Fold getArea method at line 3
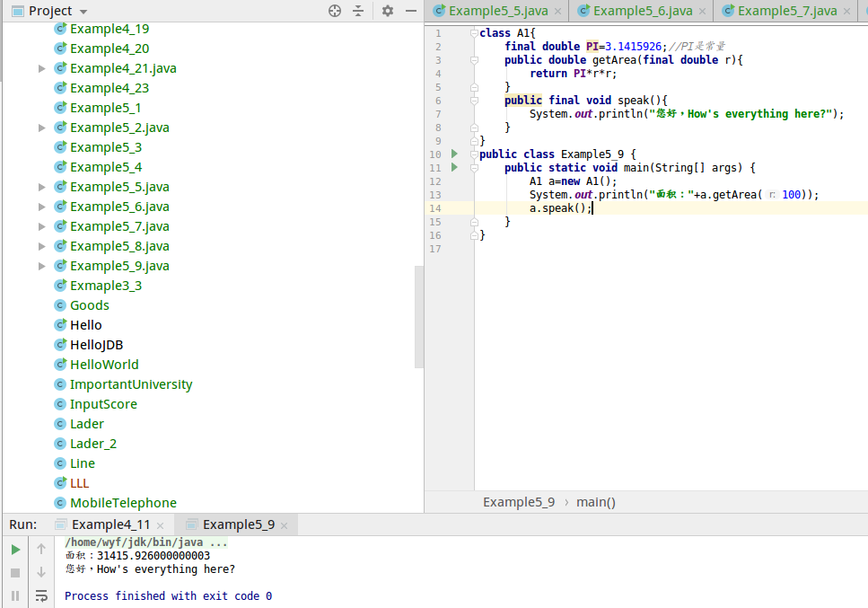 475,60
